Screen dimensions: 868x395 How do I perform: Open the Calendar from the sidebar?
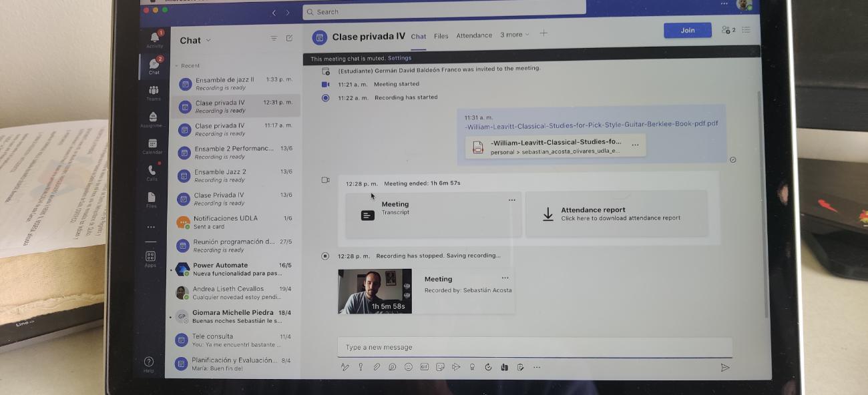tap(152, 146)
